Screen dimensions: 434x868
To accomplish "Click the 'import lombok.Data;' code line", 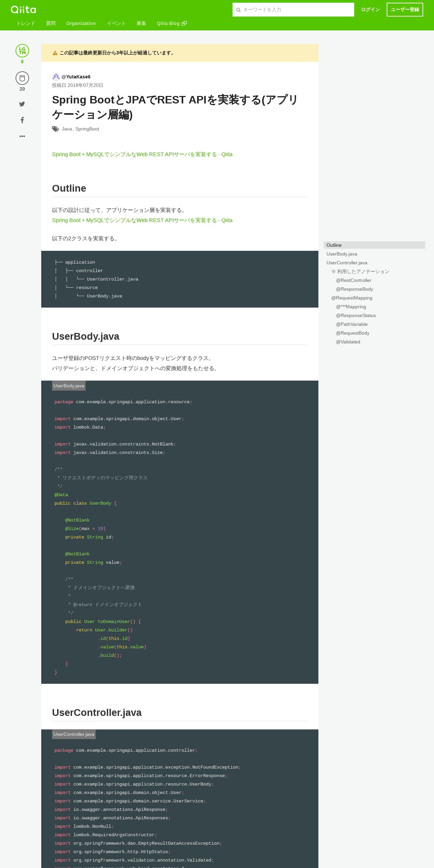I will tap(80, 427).
